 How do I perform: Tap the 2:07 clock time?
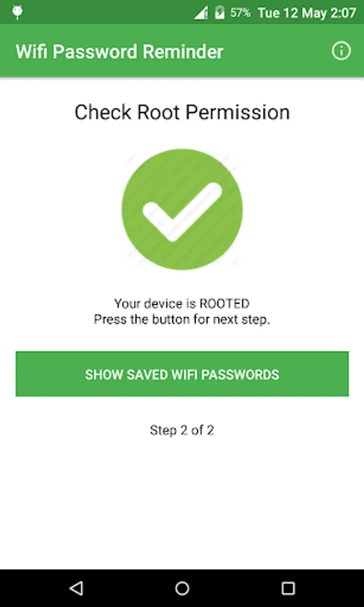tap(342, 13)
